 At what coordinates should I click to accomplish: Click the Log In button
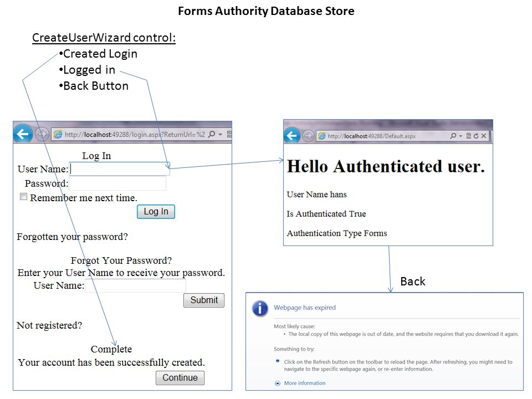click(x=156, y=211)
